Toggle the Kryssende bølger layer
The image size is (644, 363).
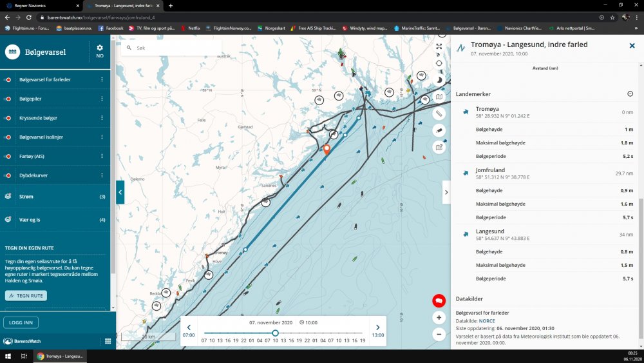(x=8, y=118)
